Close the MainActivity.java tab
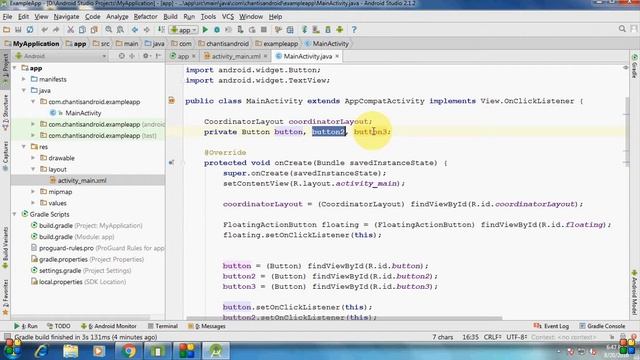Image resolution: width=640 pixels, height=360 pixels. tap(337, 56)
